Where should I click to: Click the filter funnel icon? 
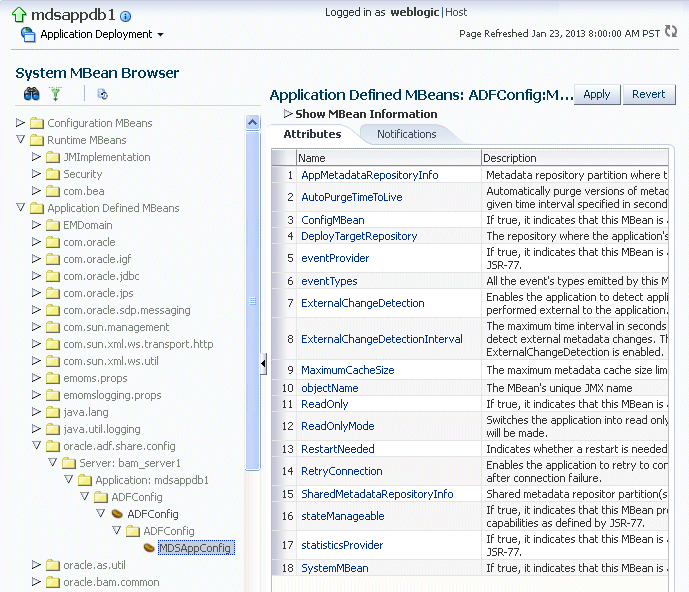tap(55, 94)
